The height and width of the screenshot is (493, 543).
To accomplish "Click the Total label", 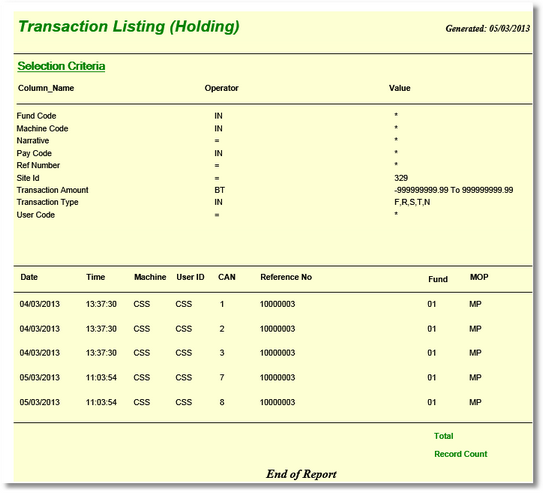I will pyautogui.click(x=444, y=436).
